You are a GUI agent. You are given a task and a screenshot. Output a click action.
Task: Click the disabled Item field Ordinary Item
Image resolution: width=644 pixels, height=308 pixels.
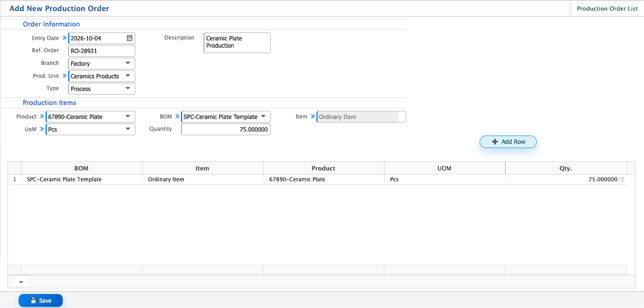[361, 117]
